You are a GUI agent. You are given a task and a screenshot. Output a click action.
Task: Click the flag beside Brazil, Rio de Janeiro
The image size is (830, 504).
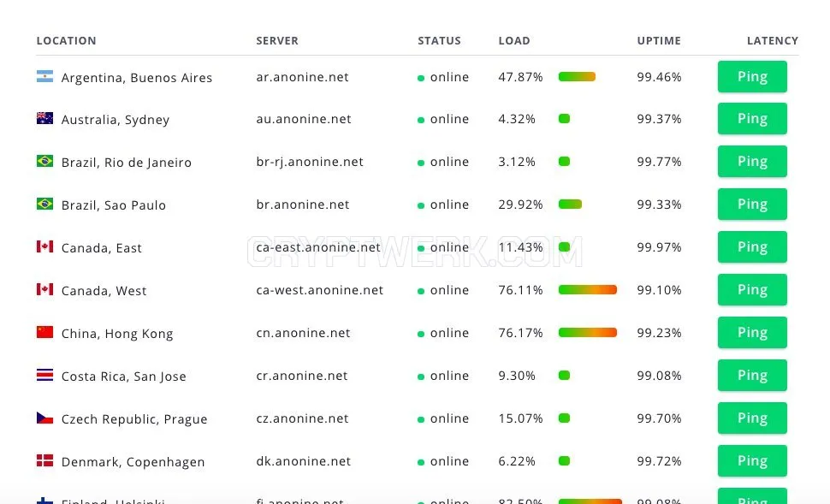pyautogui.click(x=45, y=160)
